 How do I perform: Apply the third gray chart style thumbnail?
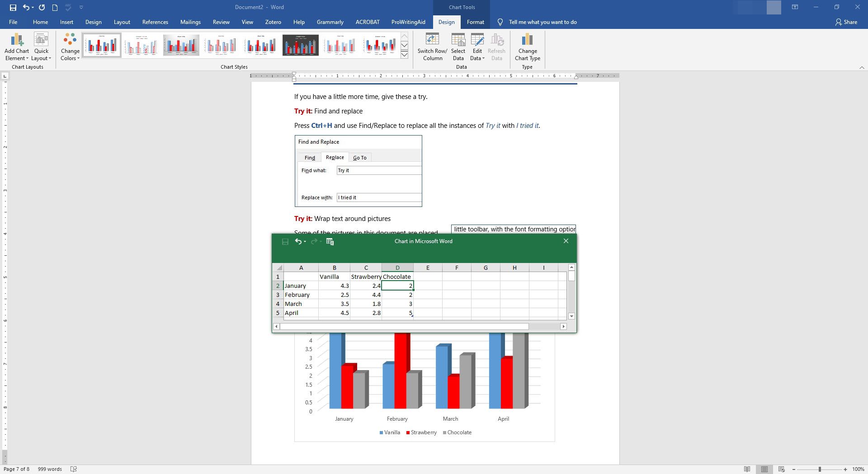point(181,45)
